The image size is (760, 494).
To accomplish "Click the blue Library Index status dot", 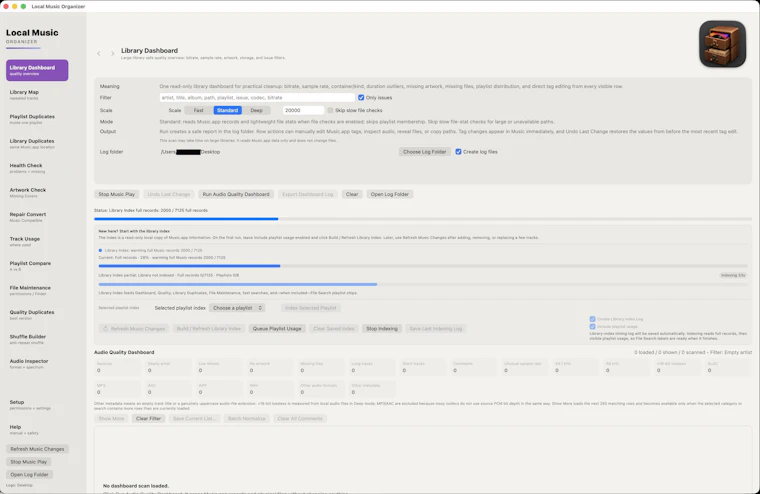I will pos(100,251).
